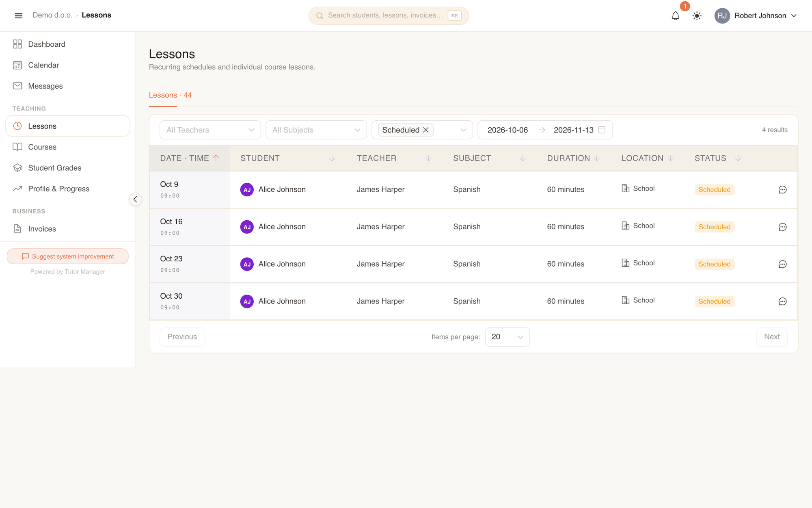This screenshot has width=812, height=508.
Task: Open the status filter dropdown arrow
Action: tap(463, 130)
